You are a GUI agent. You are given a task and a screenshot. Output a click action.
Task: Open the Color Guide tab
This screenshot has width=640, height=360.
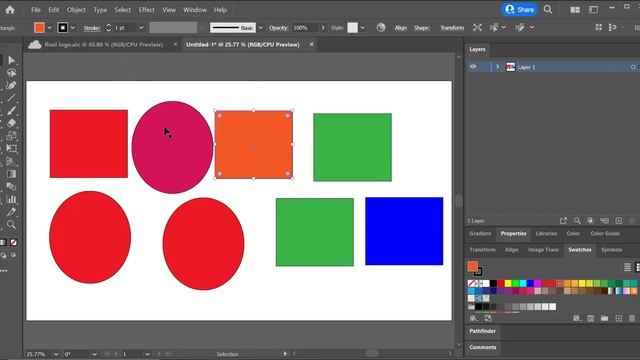click(x=605, y=233)
